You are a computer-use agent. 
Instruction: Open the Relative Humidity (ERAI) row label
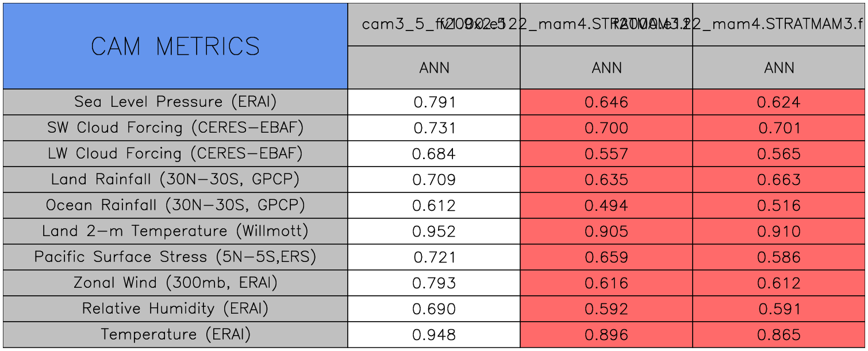coord(175,308)
